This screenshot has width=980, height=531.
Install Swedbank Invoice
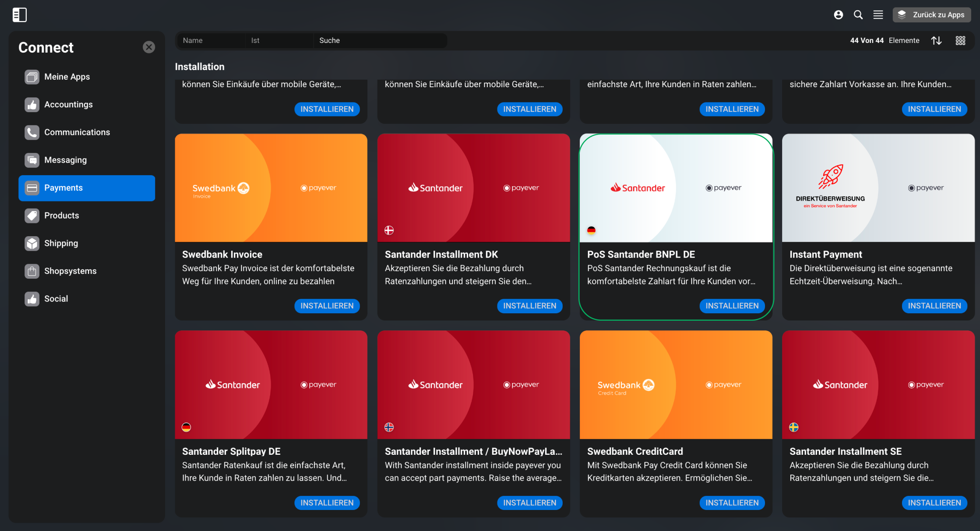tap(327, 306)
